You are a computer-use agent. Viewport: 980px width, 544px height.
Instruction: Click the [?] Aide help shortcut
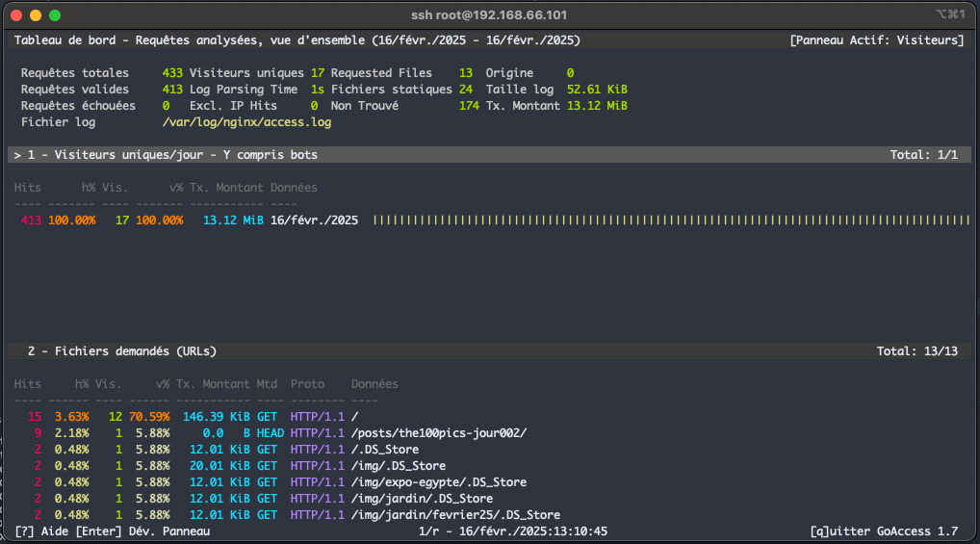click(x=39, y=531)
